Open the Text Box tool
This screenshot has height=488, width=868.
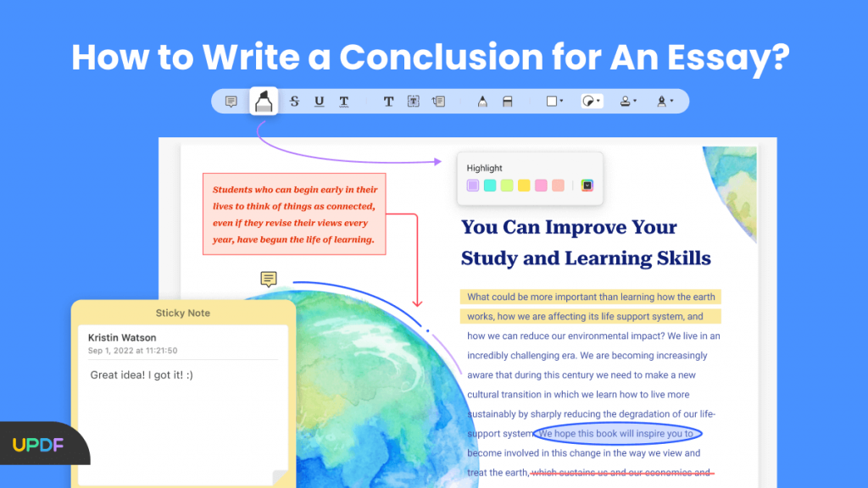pyautogui.click(x=413, y=101)
